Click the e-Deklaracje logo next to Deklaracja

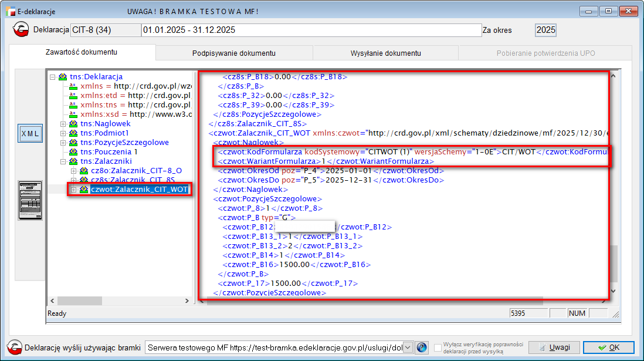point(21,30)
